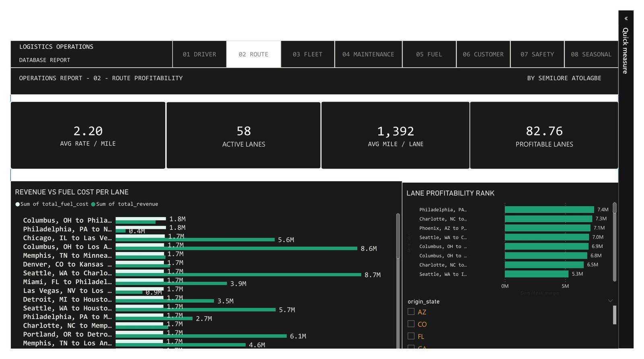Click the BY SEMILORE ATOLAGBE credit text
This screenshot has height=359, width=644.
pos(564,78)
